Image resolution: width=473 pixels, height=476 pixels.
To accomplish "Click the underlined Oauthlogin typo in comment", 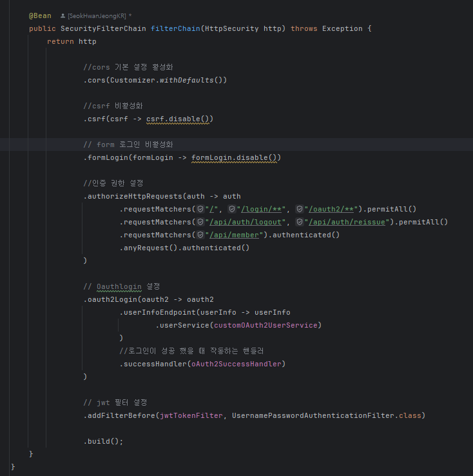I will pos(119,286).
